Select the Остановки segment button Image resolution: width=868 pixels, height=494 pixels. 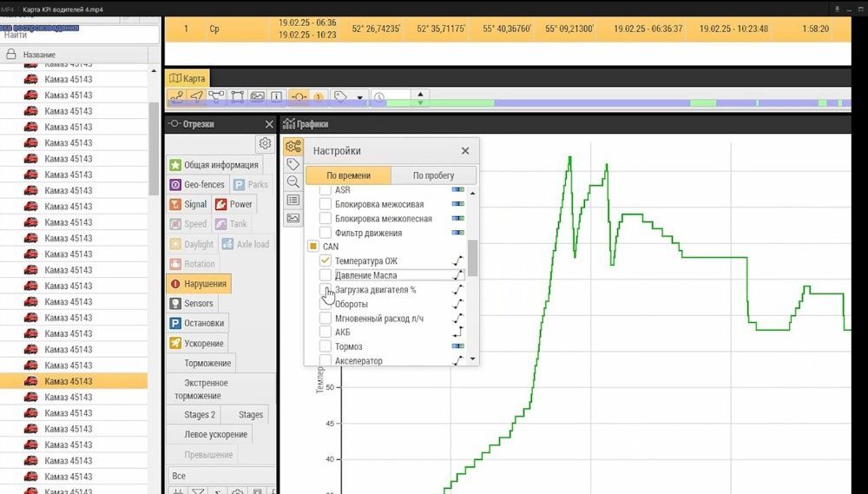click(x=198, y=323)
